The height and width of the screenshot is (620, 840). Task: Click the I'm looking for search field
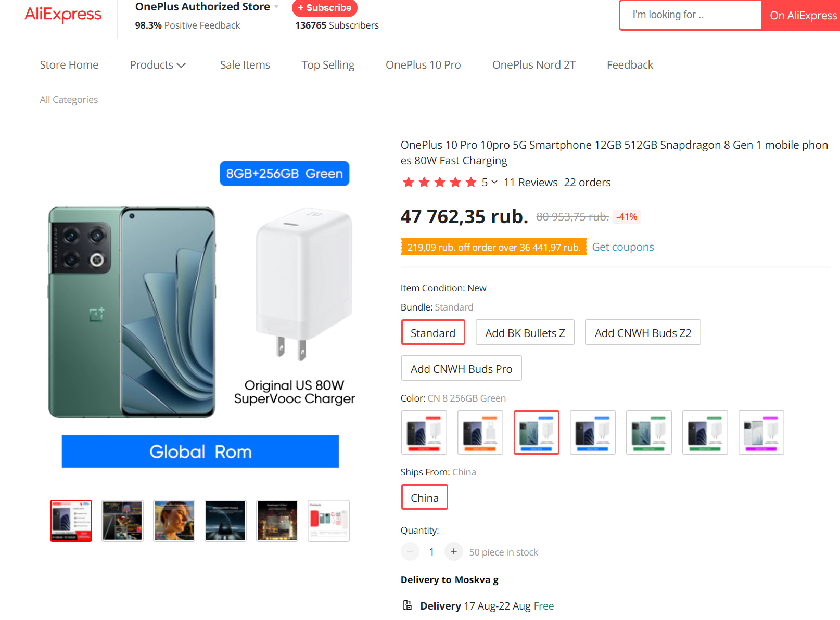point(691,15)
